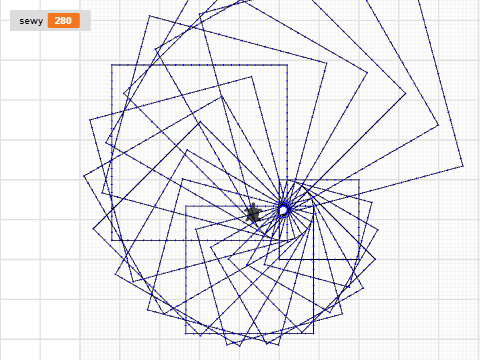Click the sewy variable monitor label
Screen dimensions: 480x360
tap(31, 21)
